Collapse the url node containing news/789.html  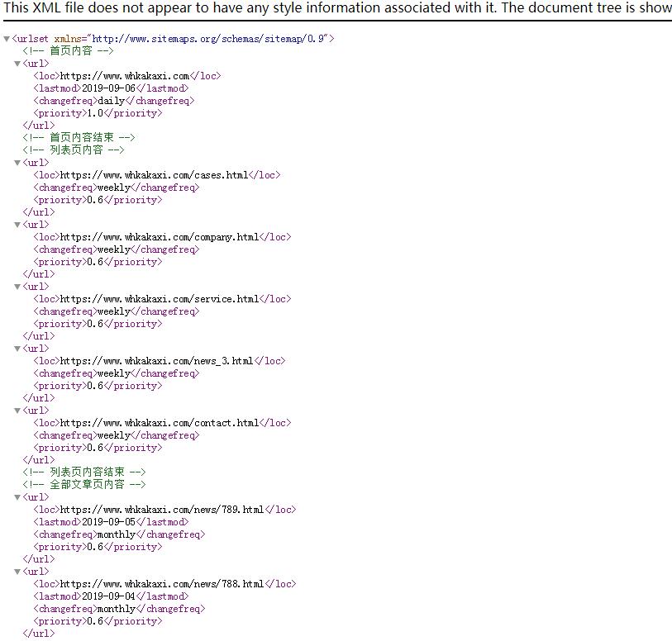(17, 497)
